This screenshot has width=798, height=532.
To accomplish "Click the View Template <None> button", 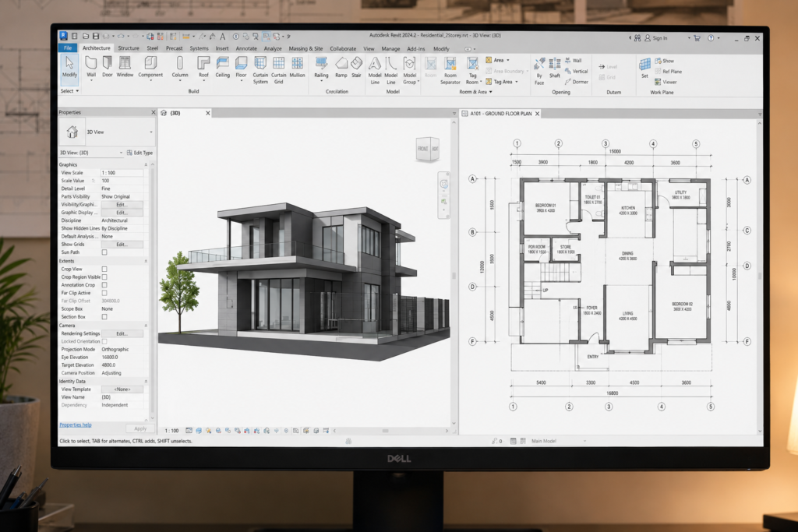I will coord(122,389).
